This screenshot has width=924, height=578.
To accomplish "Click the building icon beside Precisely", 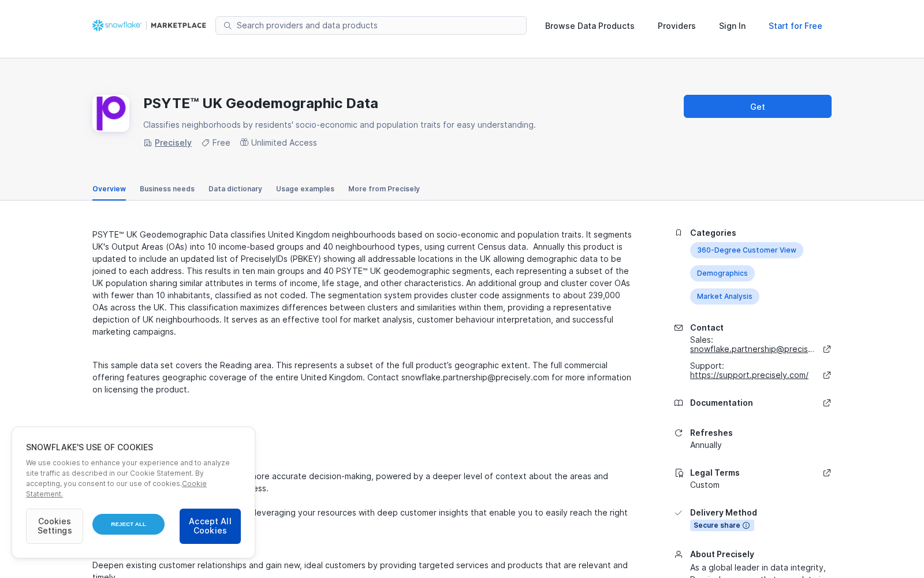I will coord(147,143).
